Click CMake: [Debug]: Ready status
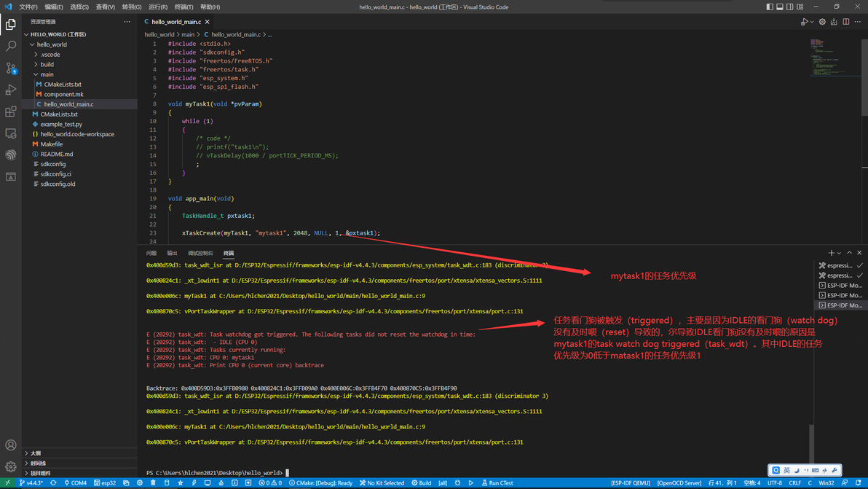The width and height of the screenshot is (868, 489). click(x=320, y=483)
